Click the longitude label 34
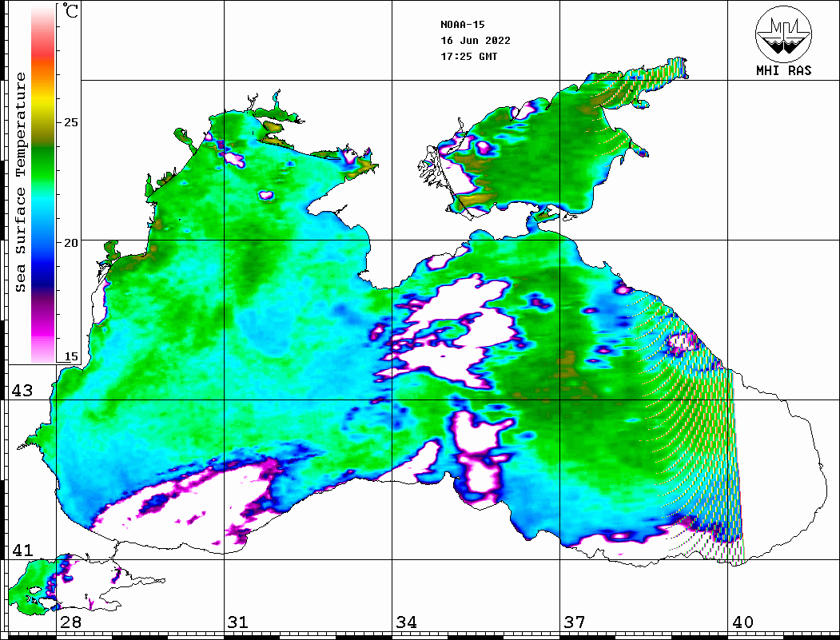 (x=406, y=622)
